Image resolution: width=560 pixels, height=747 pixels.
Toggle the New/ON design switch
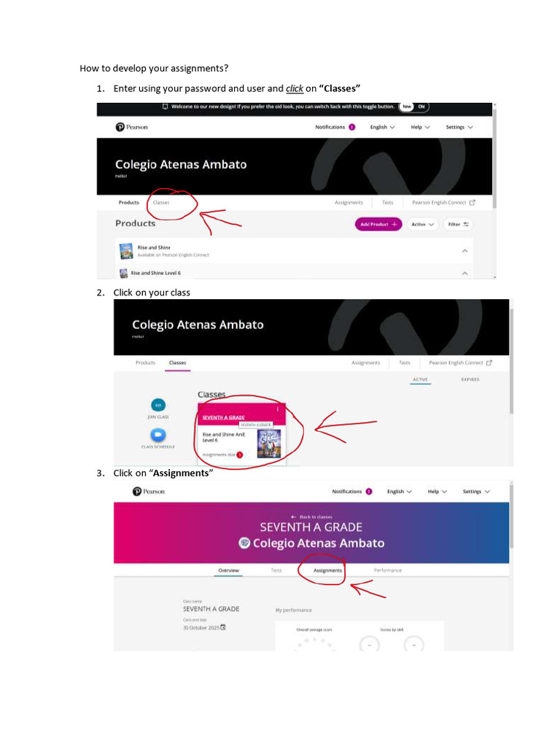[x=414, y=107]
